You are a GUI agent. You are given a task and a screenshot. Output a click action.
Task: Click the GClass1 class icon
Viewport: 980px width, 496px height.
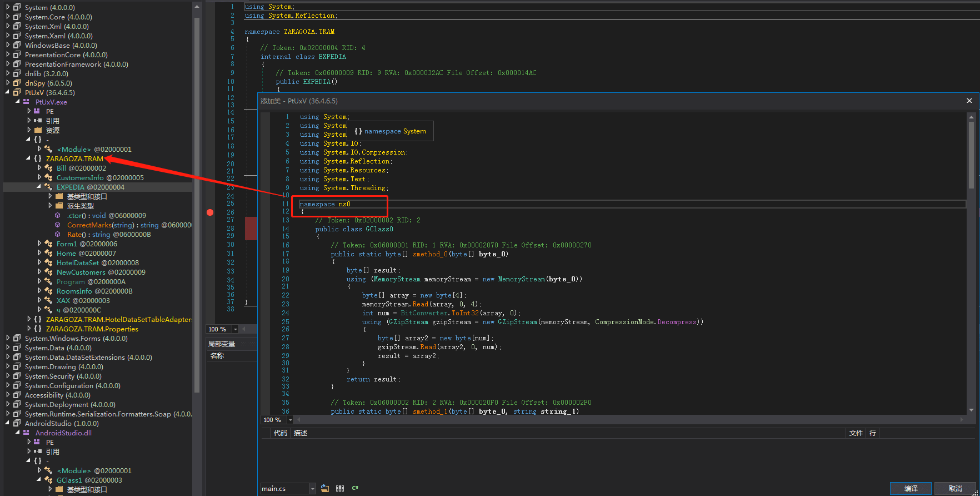(x=48, y=480)
